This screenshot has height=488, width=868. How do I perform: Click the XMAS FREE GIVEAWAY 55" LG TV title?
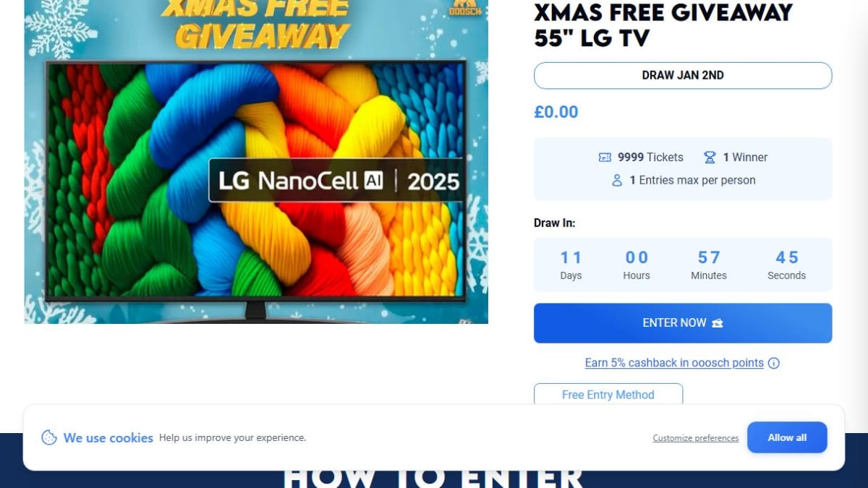tap(663, 25)
